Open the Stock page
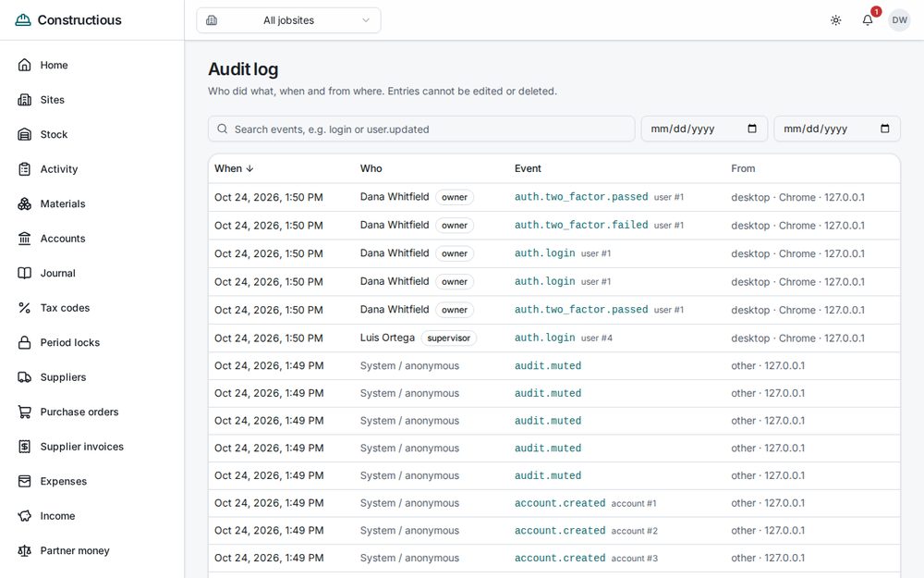 [91, 134]
